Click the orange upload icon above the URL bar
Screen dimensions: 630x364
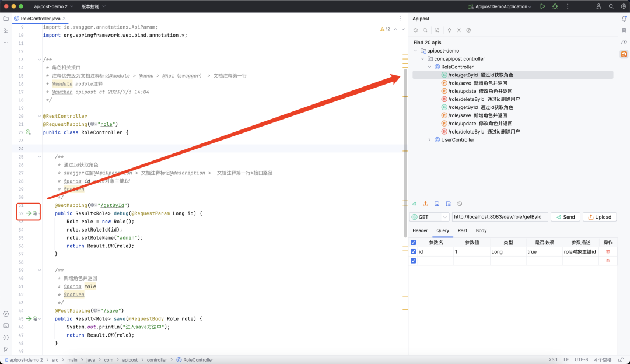pyautogui.click(x=425, y=204)
